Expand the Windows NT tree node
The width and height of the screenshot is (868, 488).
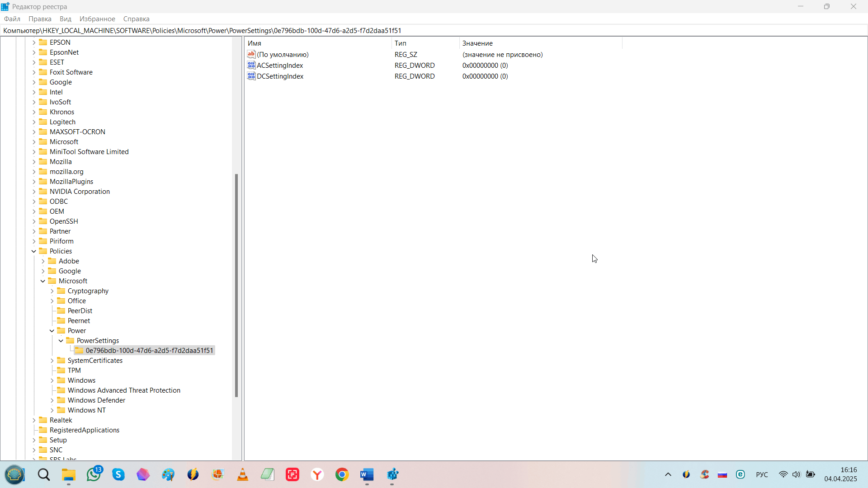click(x=52, y=410)
